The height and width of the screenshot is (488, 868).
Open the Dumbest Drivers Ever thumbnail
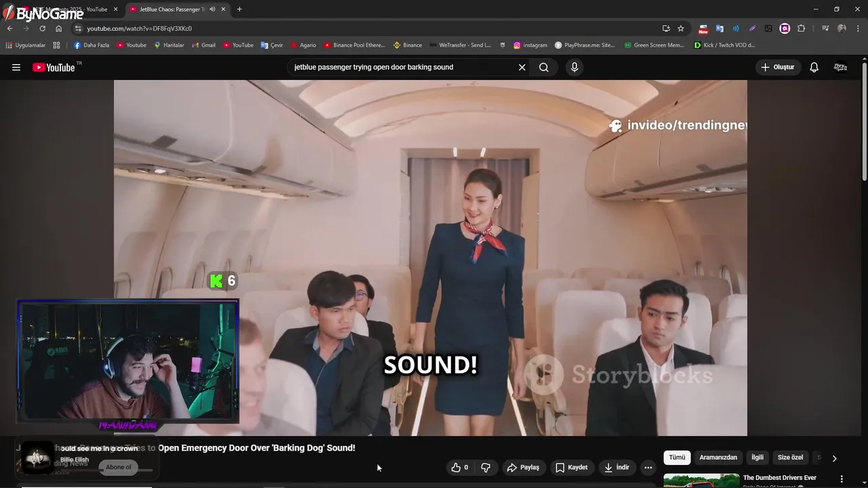point(701,481)
